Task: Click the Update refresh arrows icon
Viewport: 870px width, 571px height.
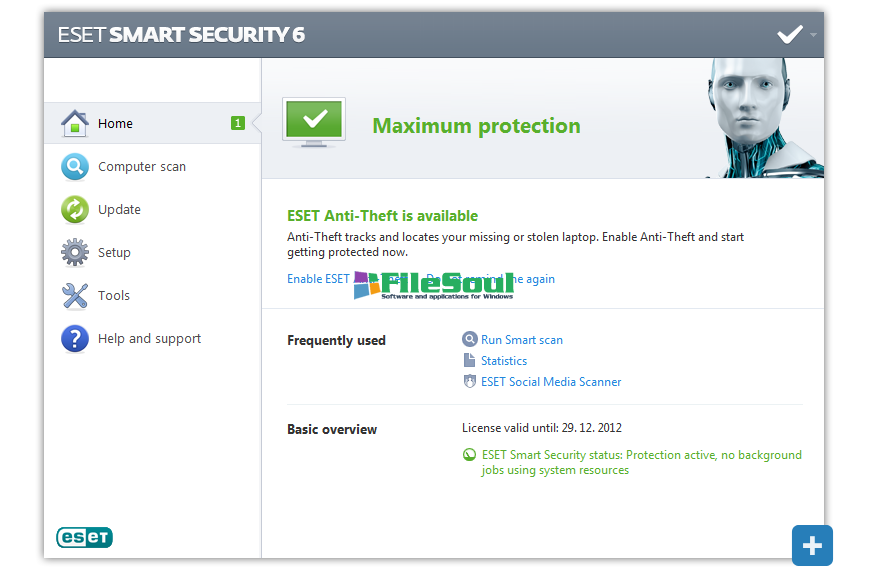Action: coord(75,210)
